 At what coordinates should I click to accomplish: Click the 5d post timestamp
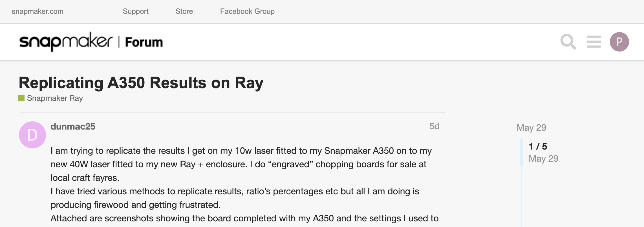click(x=434, y=126)
